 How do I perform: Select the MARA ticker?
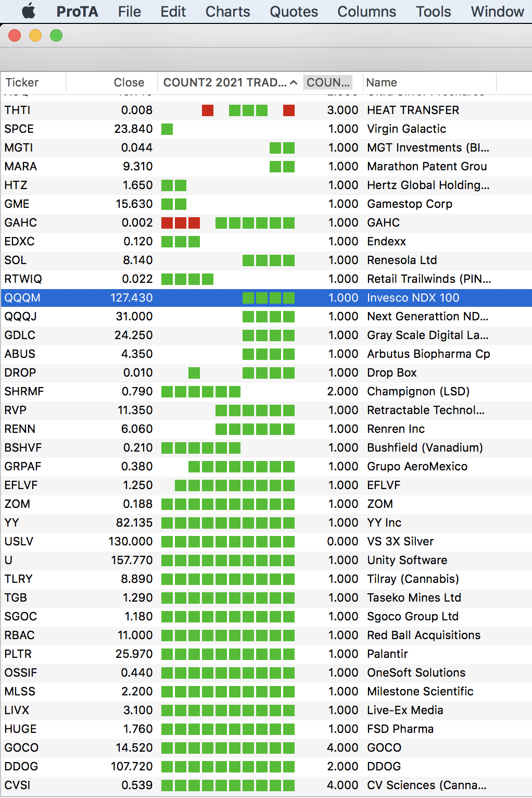20,167
